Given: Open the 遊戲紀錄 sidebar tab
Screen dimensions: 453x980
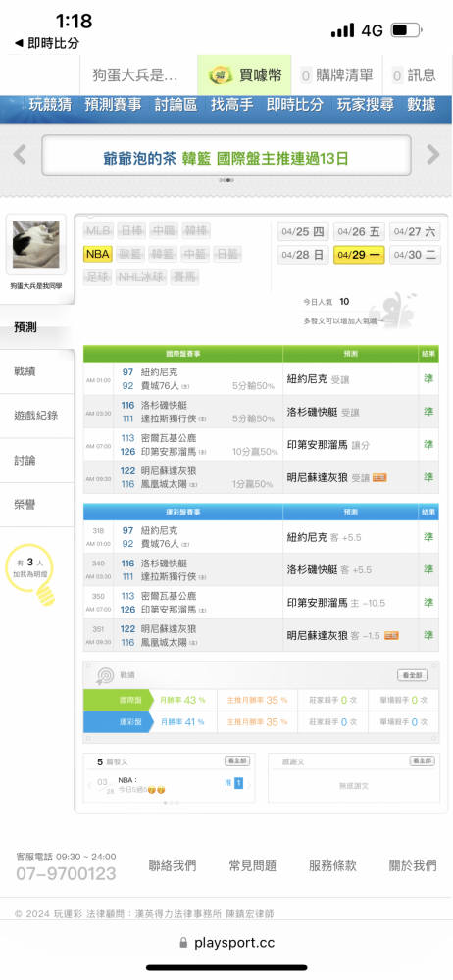Looking at the screenshot, I should pyautogui.click(x=37, y=416).
